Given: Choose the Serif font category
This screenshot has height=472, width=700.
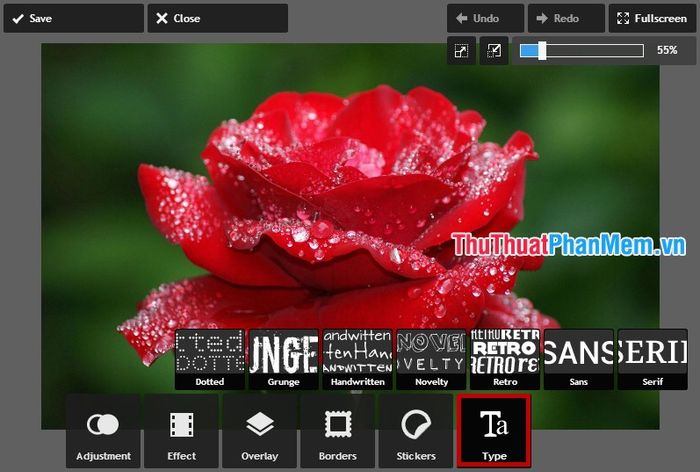Looking at the screenshot, I should tap(653, 359).
